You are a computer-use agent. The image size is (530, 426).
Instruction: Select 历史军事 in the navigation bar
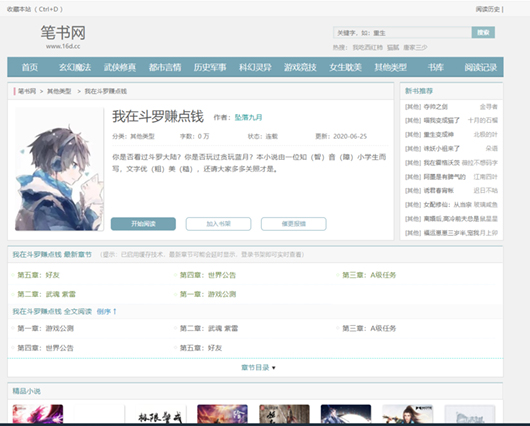coord(210,67)
